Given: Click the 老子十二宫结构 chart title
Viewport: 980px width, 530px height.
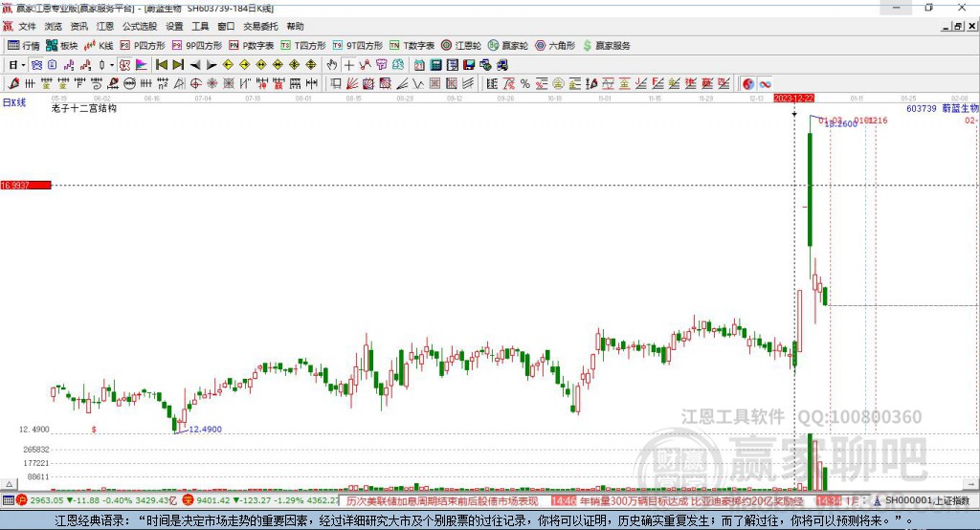Looking at the screenshot, I should (x=84, y=108).
